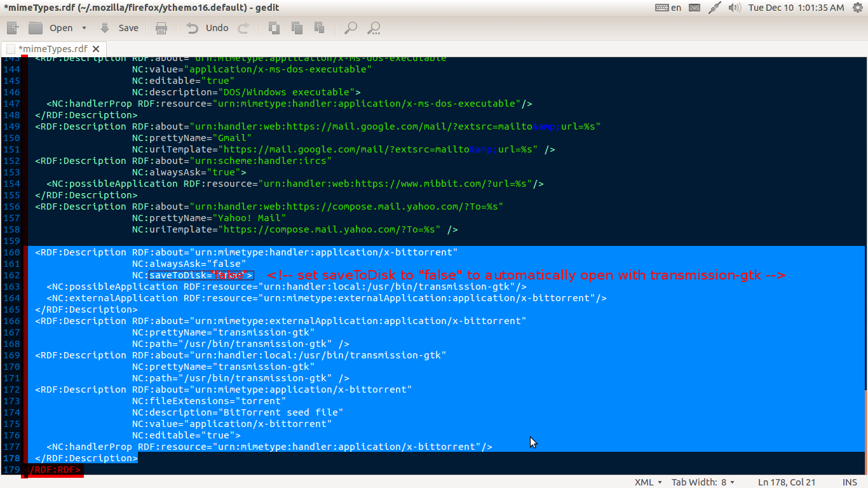The image size is (868, 488).
Task: Click the Undo button
Action: point(207,28)
